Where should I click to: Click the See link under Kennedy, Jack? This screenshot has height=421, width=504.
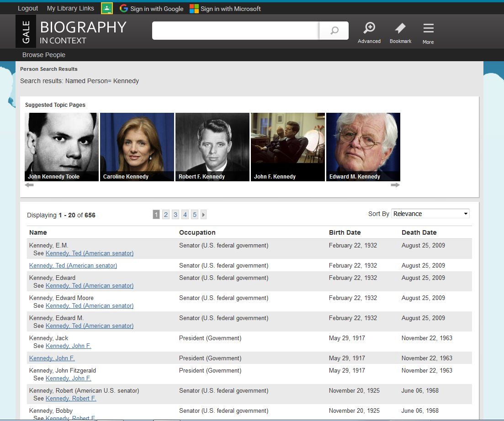[69, 346]
